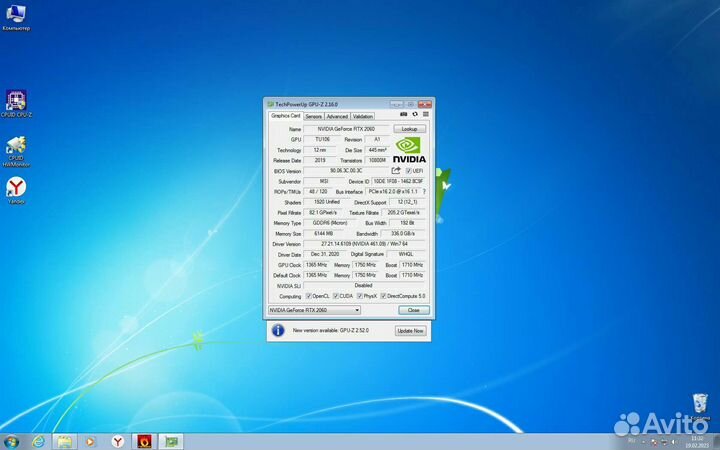The image size is (720, 450).
Task: Launch Internet Explorer from the taskbar
Action: [x=39, y=442]
